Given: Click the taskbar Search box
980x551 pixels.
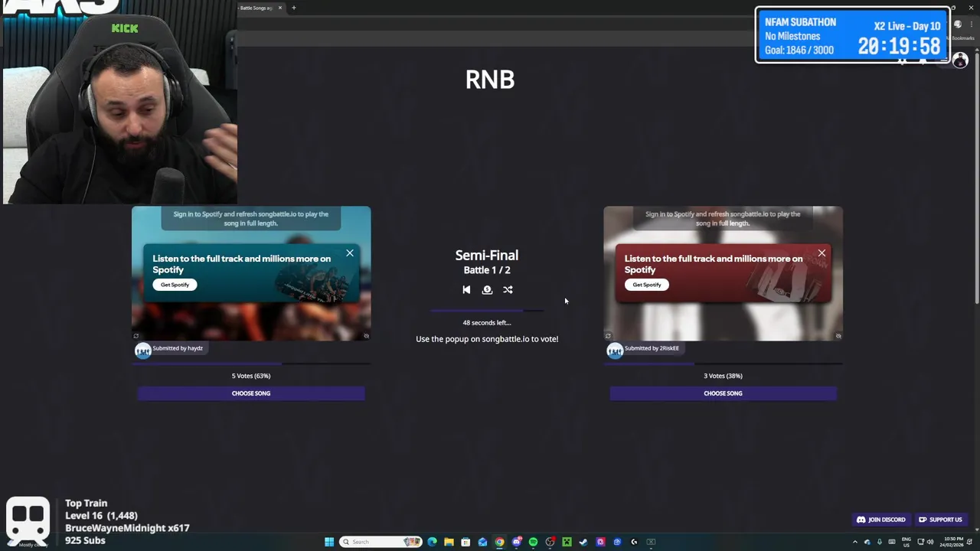Looking at the screenshot, I should (381, 542).
